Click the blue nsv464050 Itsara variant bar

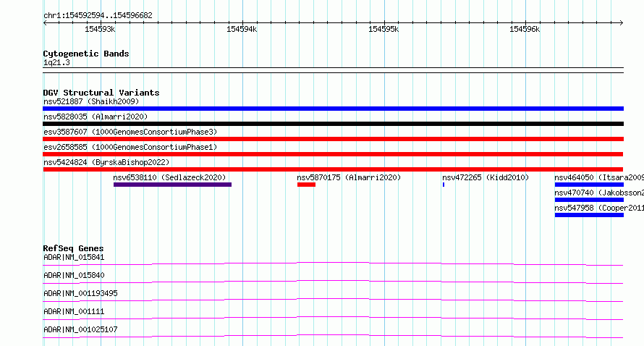pos(589,185)
